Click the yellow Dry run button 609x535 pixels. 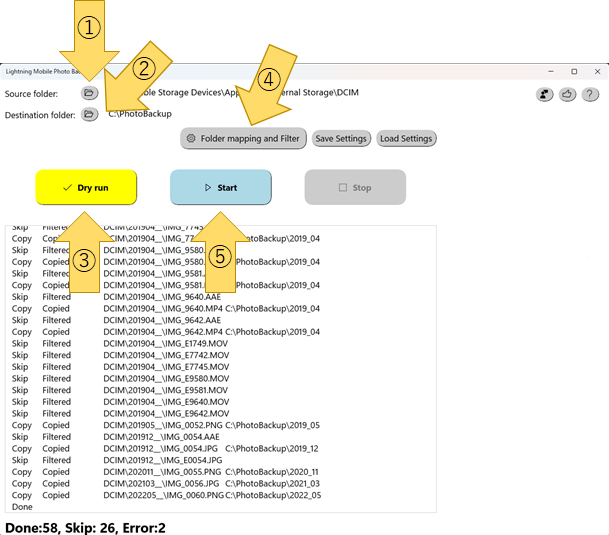click(x=86, y=187)
